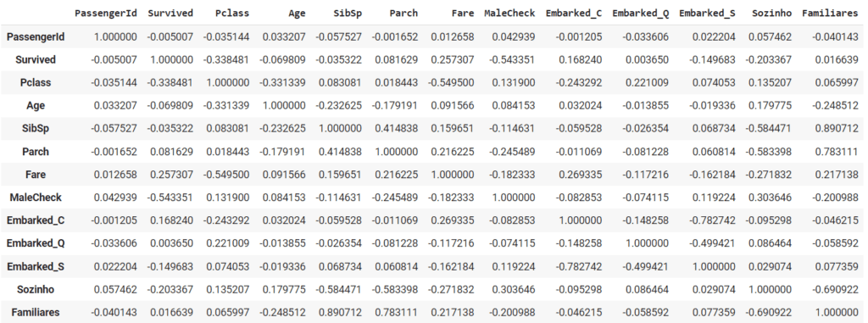Screen dimensions: 868x323
Task: Click 0.303646 in the Sozinho row
Action: 514,290
